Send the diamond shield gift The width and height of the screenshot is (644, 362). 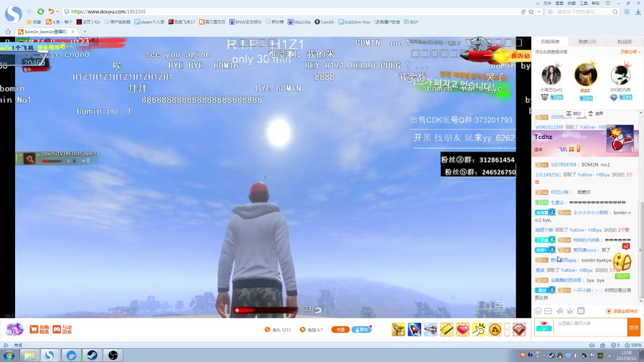[519, 330]
